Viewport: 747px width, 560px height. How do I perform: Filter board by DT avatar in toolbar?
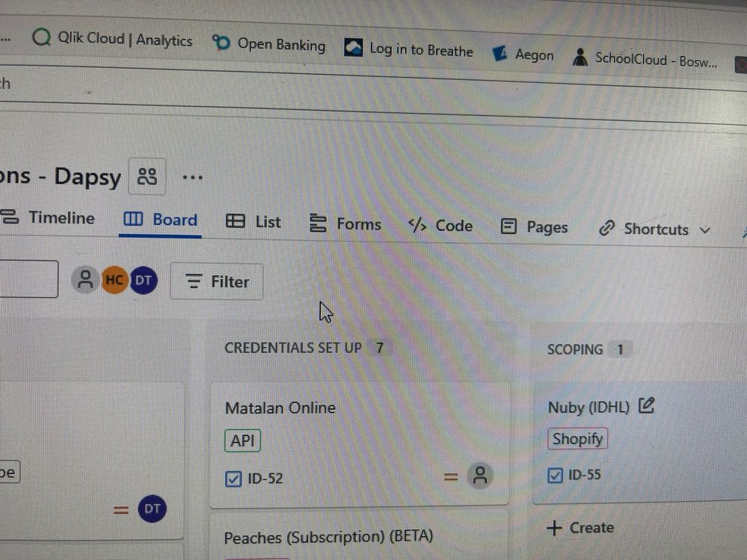(144, 280)
